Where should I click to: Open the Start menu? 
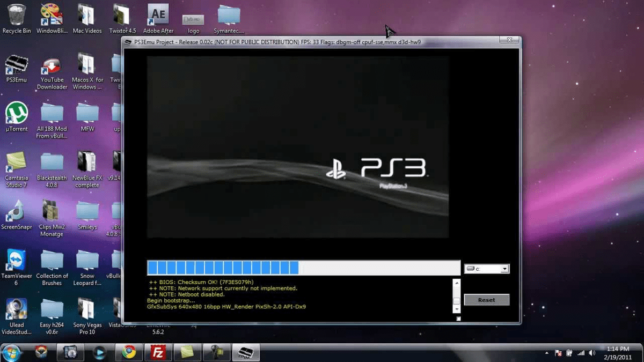tap(12, 353)
